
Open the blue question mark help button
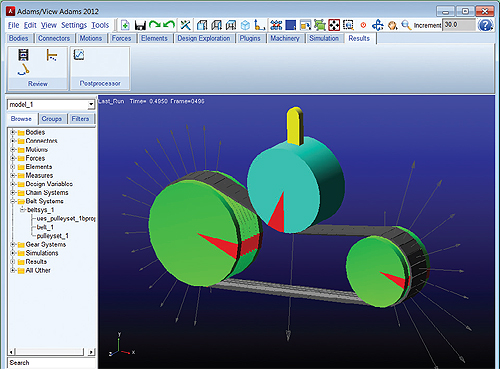click(485, 25)
